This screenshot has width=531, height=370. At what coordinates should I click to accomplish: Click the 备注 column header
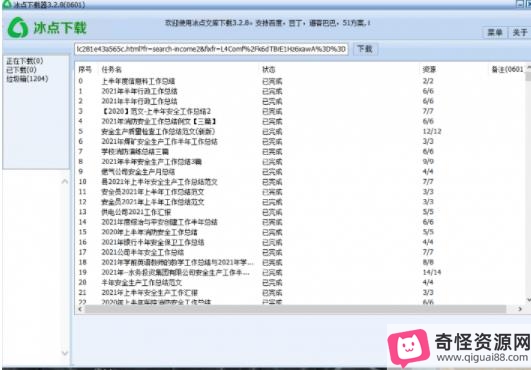tap(507, 69)
